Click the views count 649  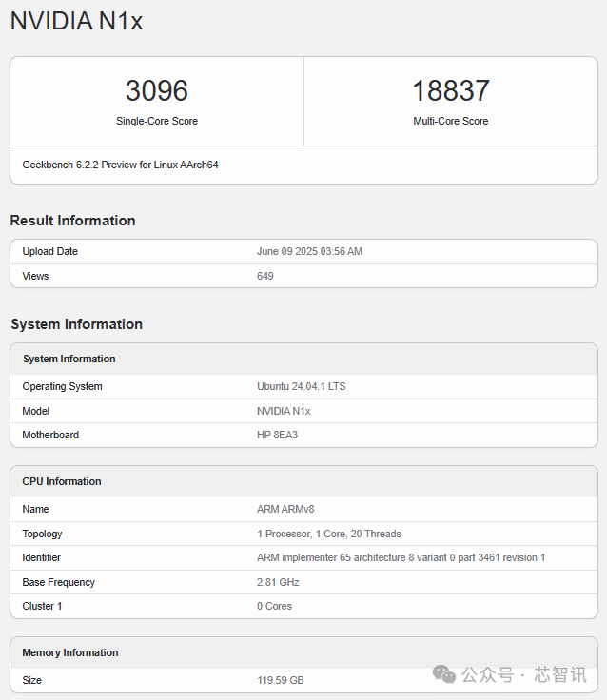[265, 276]
